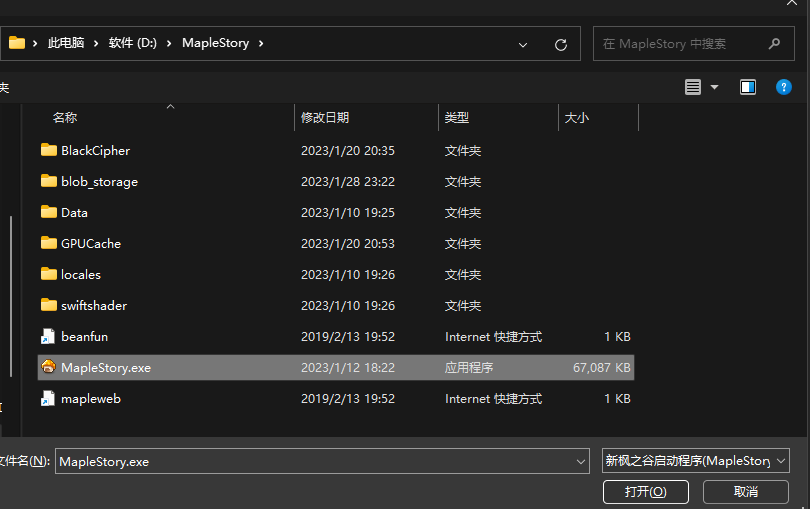
Task: Click the mapleweb shortcut icon
Action: coord(48,399)
